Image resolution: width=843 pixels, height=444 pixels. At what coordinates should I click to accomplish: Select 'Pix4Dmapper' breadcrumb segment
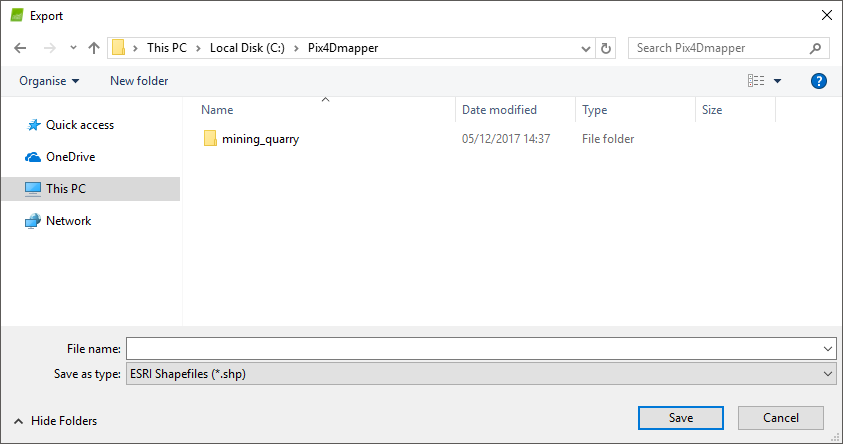click(x=343, y=48)
